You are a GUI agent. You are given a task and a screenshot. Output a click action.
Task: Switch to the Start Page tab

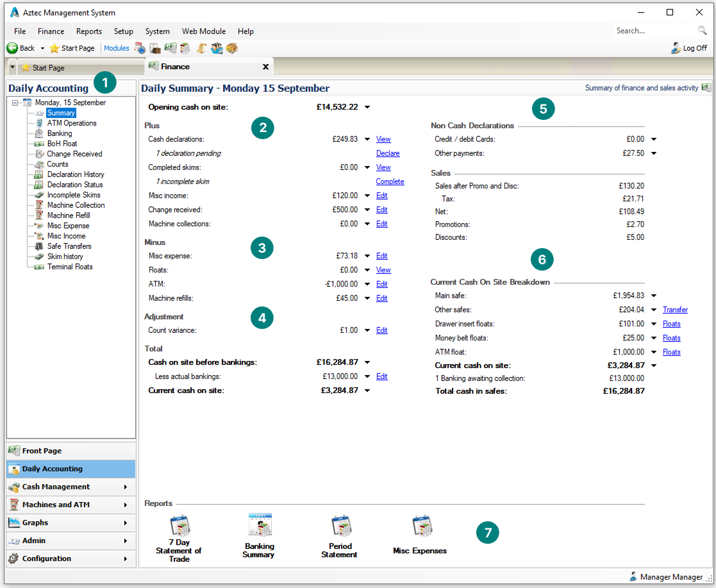click(48, 67)
